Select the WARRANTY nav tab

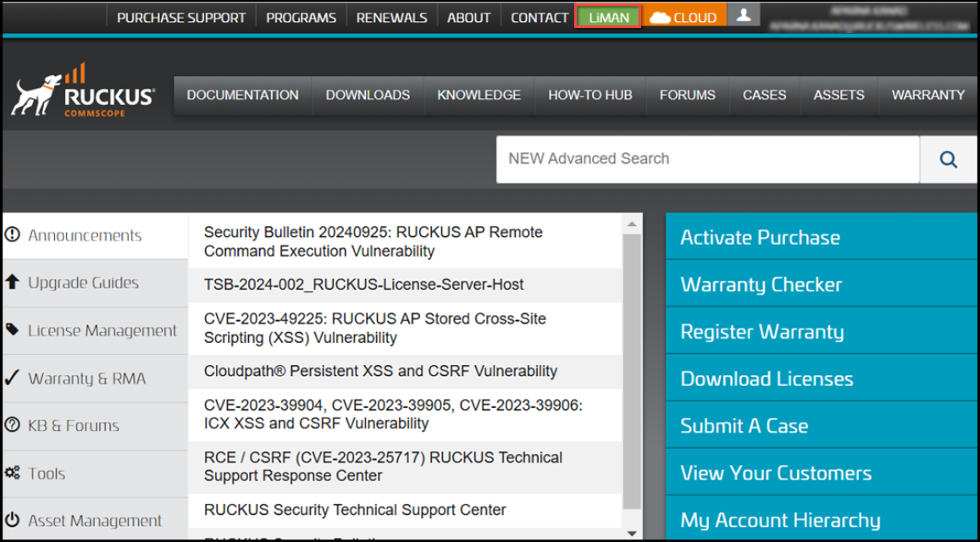pos(928,95)
